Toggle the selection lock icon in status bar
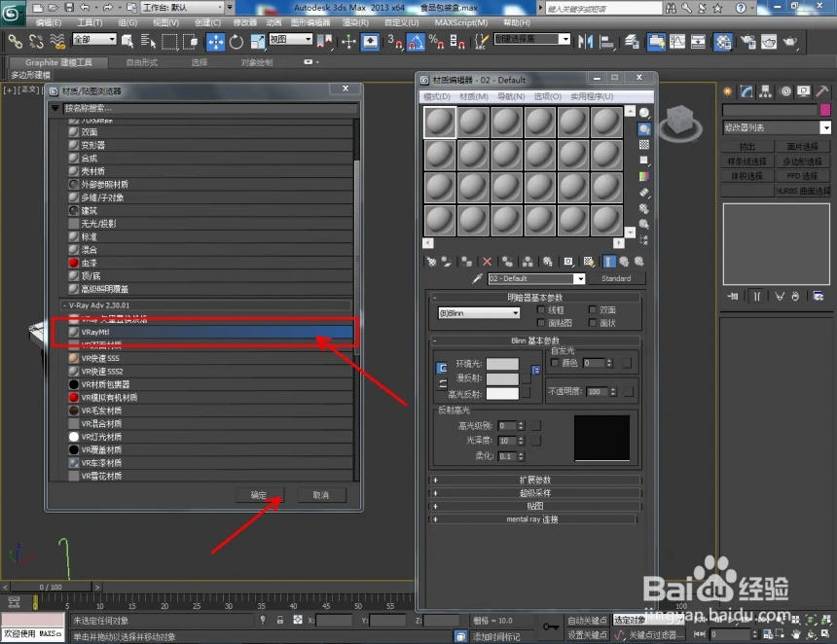837x644 pixels. click(279, 620)
